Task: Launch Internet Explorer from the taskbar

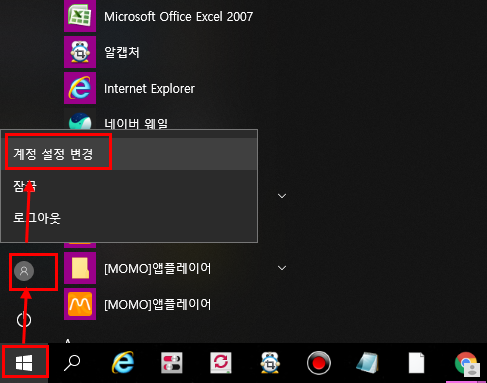Action: [123, 362]
